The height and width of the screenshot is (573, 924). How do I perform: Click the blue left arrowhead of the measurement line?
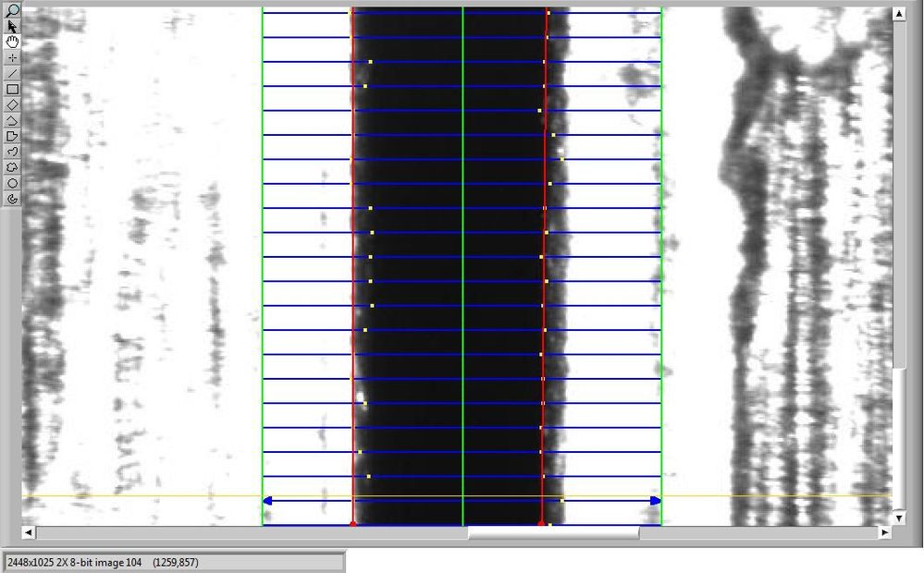[267, 501]
